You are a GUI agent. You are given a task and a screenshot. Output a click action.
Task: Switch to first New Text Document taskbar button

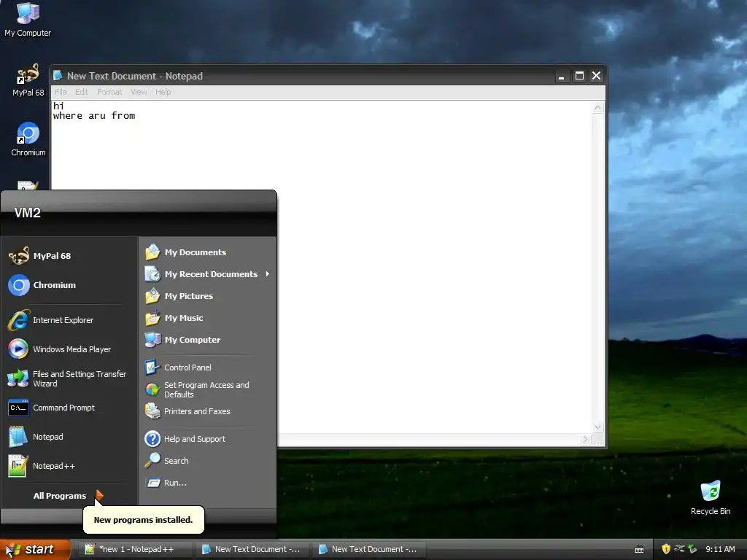click(252, 549)
